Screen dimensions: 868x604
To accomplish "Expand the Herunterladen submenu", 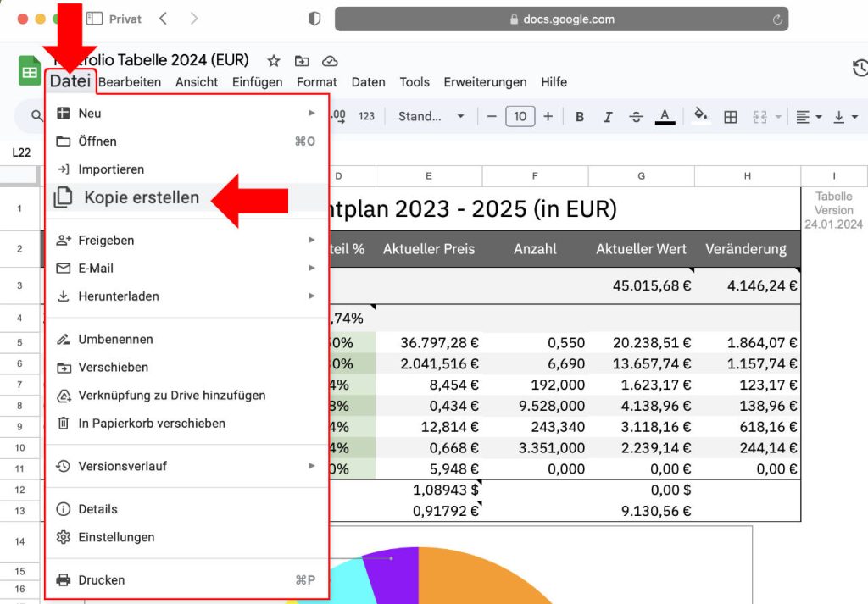I will pos(187,296).
